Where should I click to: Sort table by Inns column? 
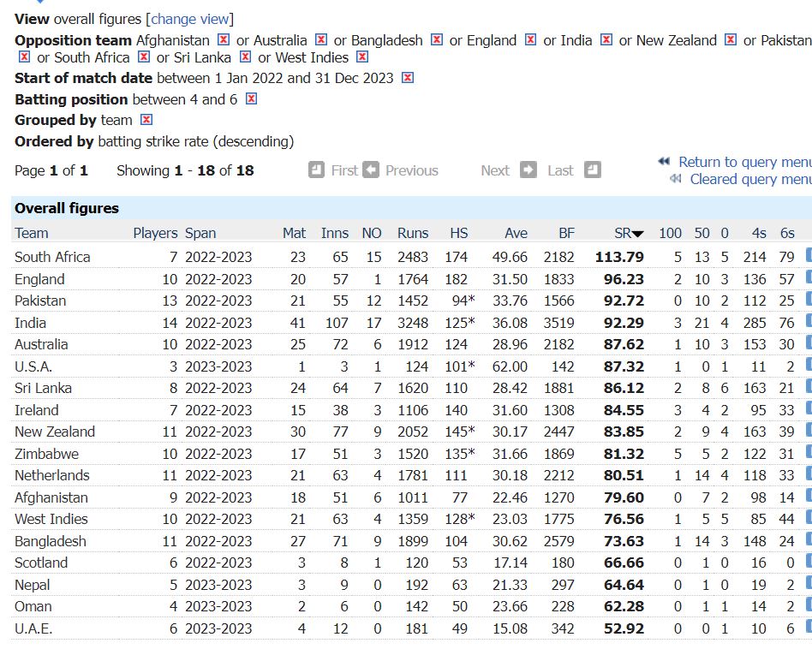tap(335, 234)
